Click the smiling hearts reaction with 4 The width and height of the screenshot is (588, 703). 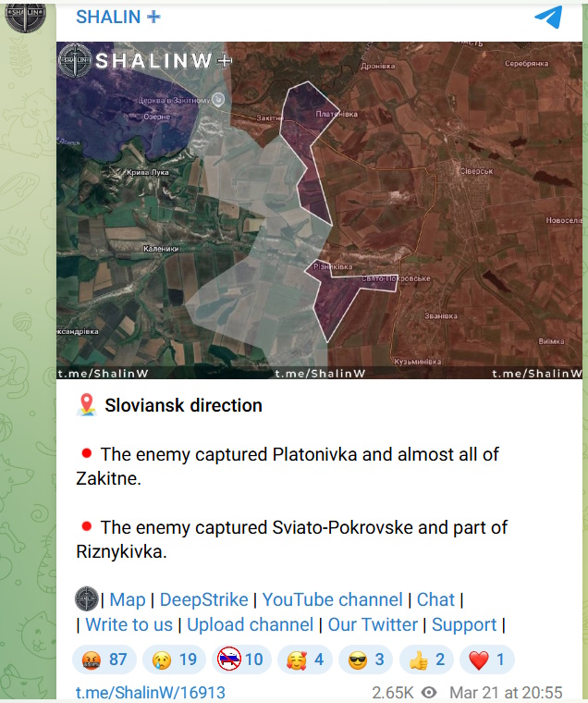coord(305,660)
